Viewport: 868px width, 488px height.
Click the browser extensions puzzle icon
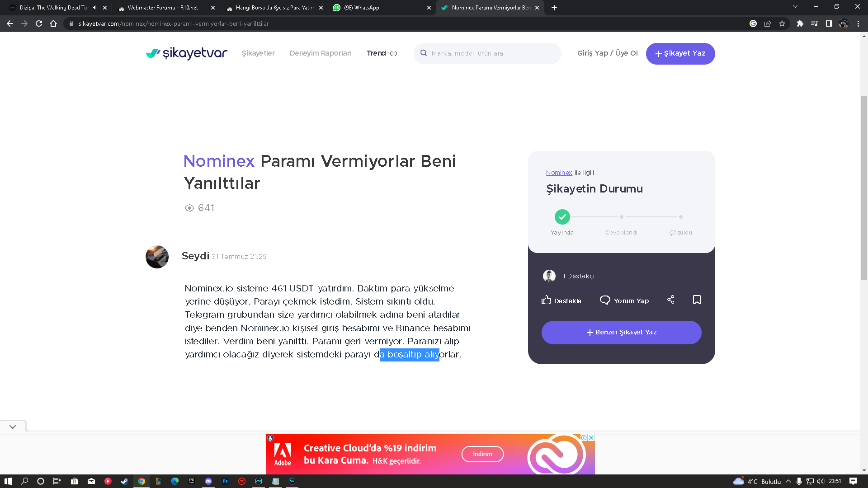(x=800, y=23)
